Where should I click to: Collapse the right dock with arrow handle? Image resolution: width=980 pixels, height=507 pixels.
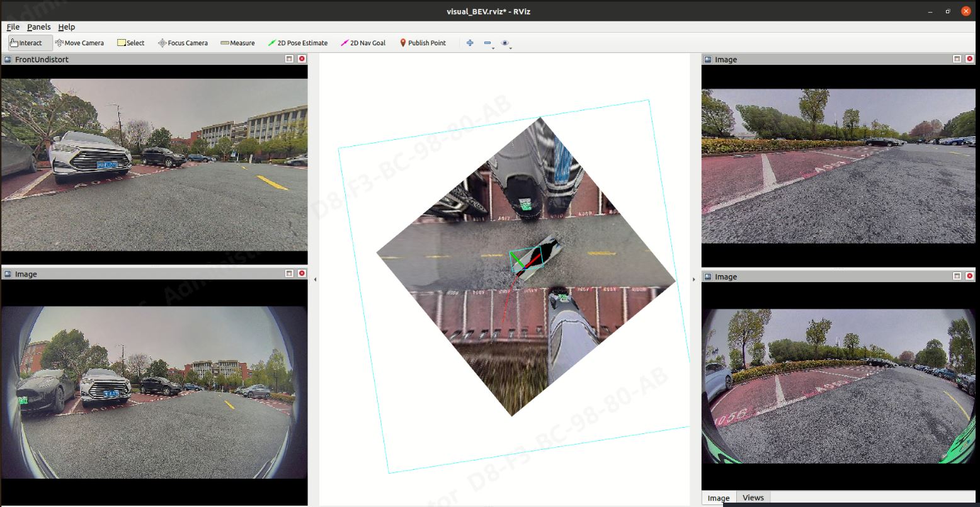click(694, 279)
